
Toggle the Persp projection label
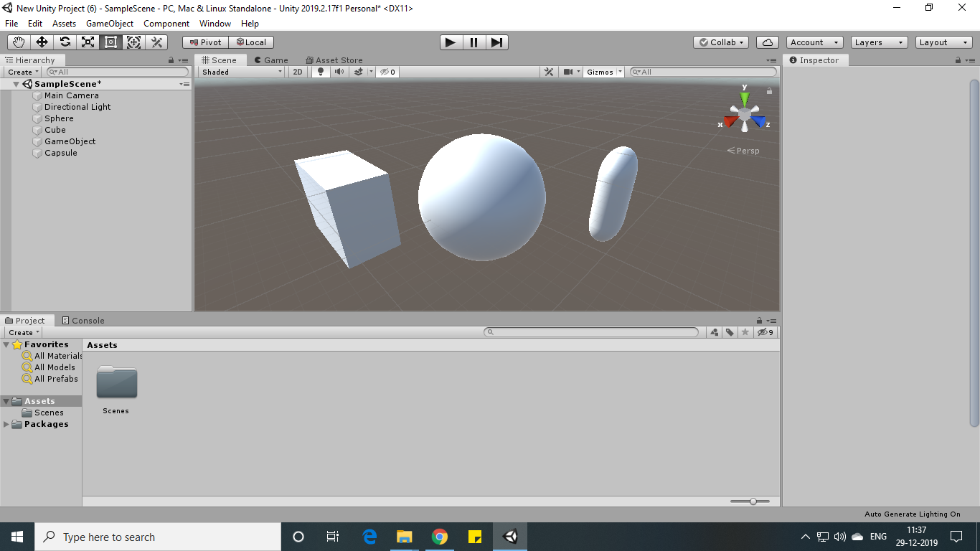(x=743, y=151)
